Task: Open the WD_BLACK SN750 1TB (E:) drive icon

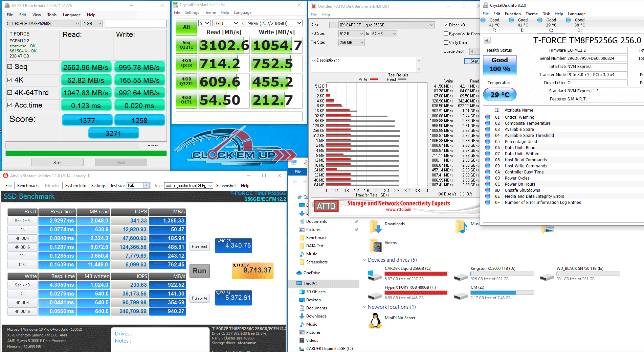Action: click(547, 276)
